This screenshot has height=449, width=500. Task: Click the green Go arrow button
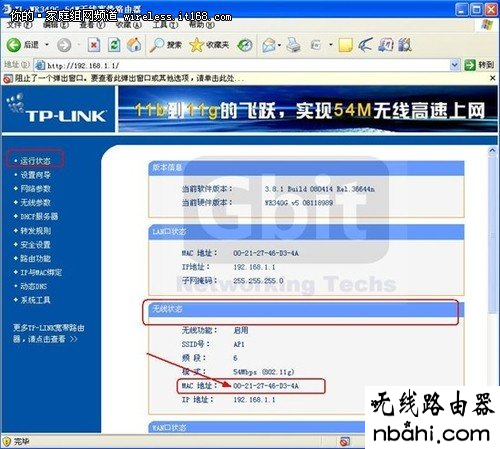(470, 65)
